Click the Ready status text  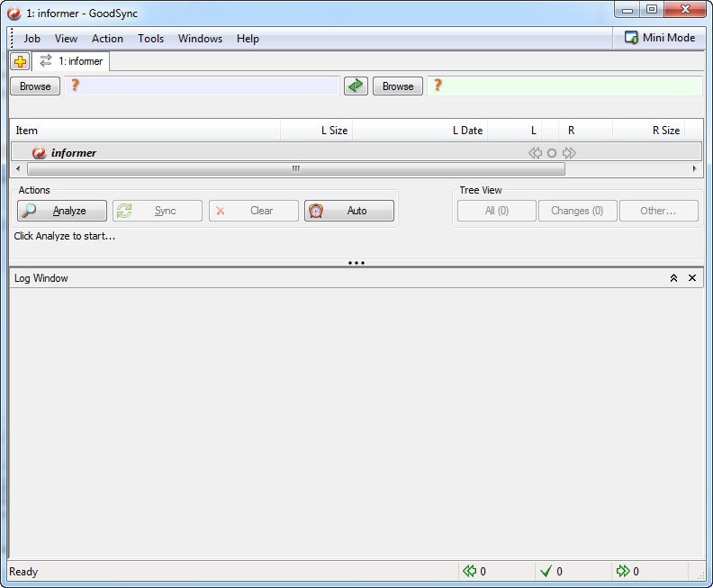click(x=23, y=572)
